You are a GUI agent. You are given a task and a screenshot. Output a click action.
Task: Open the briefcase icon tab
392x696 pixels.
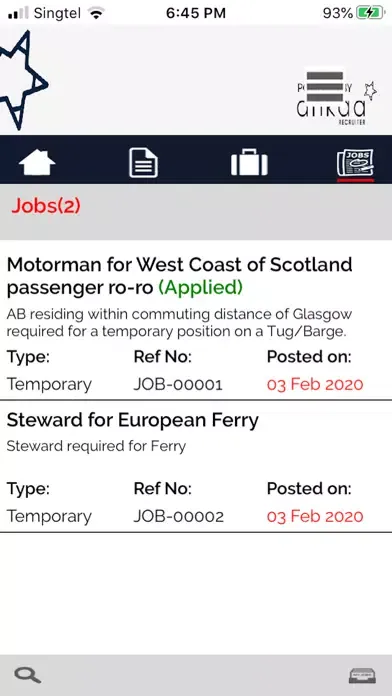[249, 162]
